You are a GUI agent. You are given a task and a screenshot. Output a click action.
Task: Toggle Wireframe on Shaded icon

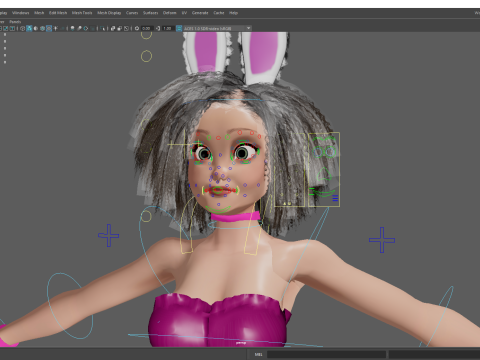pos(42,28)
